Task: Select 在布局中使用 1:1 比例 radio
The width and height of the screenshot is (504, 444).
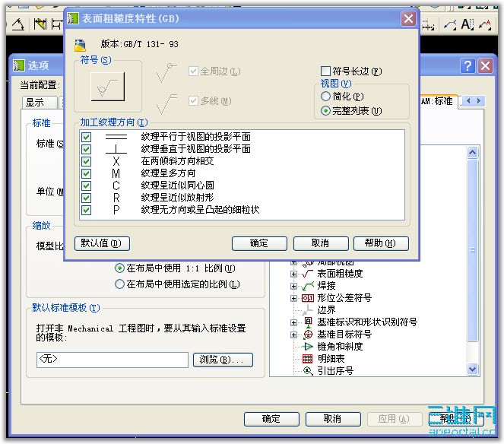Action: (119, 268)
